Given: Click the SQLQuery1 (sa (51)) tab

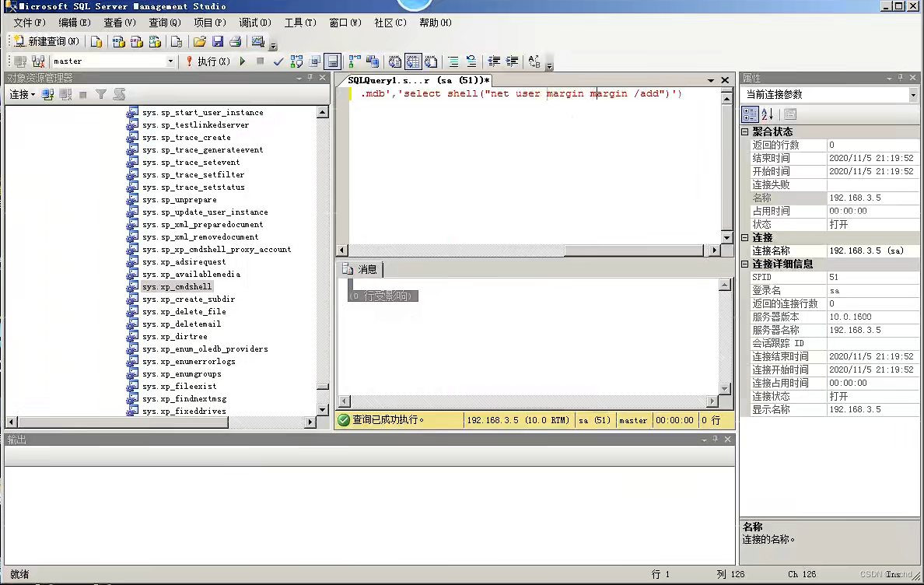Looking at the screenshot, I should point(418,80).
